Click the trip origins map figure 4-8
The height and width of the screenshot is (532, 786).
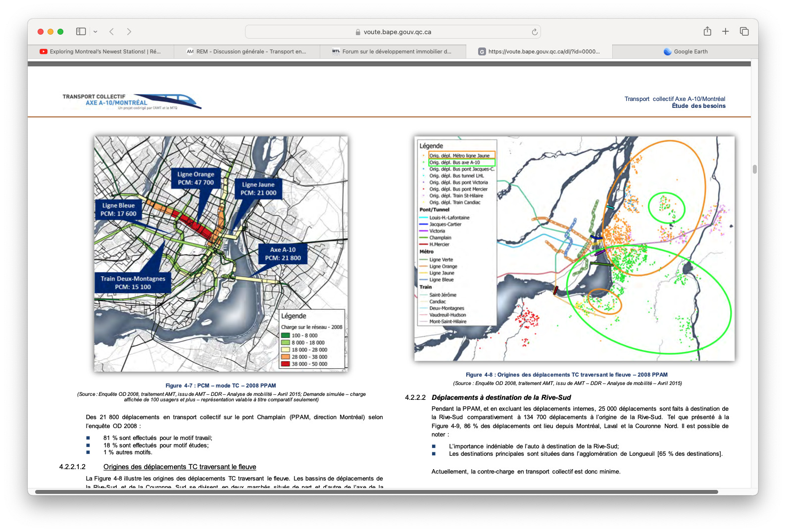point(574,248)
